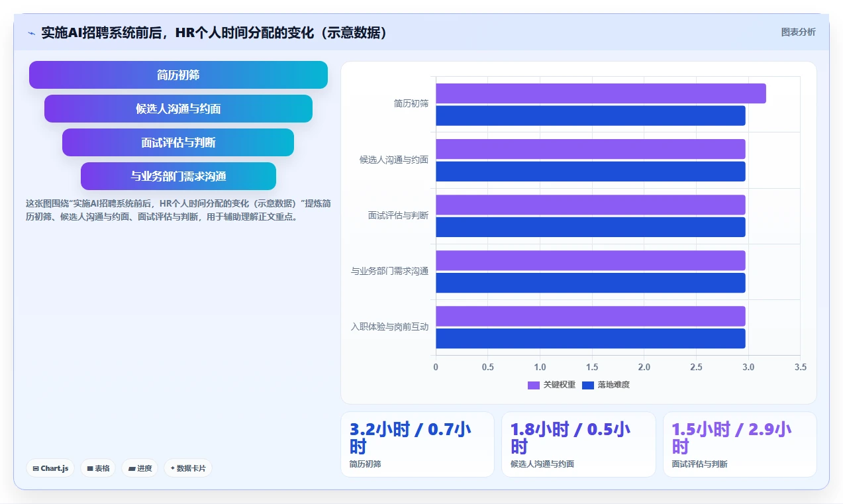Screen dimensions: 843x504
Task: Click the 与业务部门需求沟通 axis label in chart
Action: (x=390, y=271)
